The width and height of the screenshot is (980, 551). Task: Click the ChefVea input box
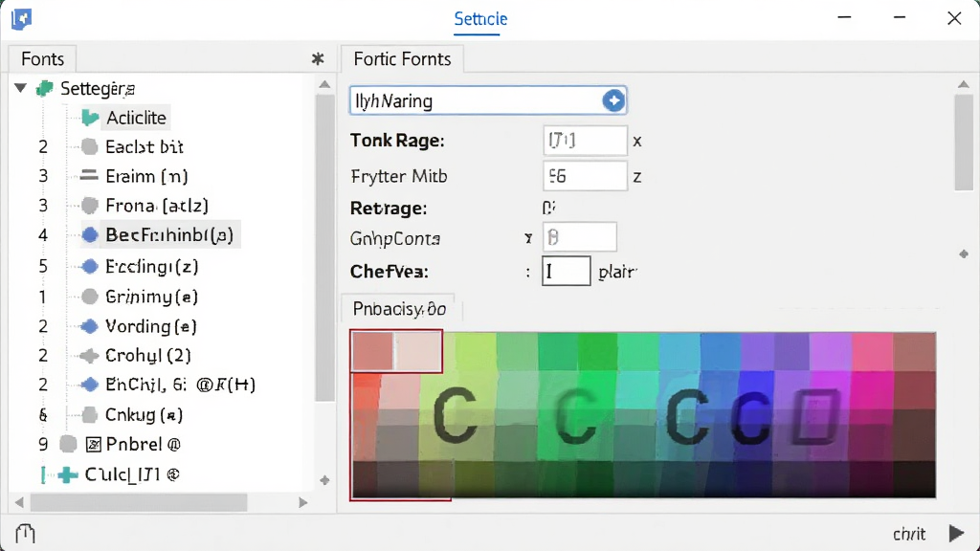point(566,271)
